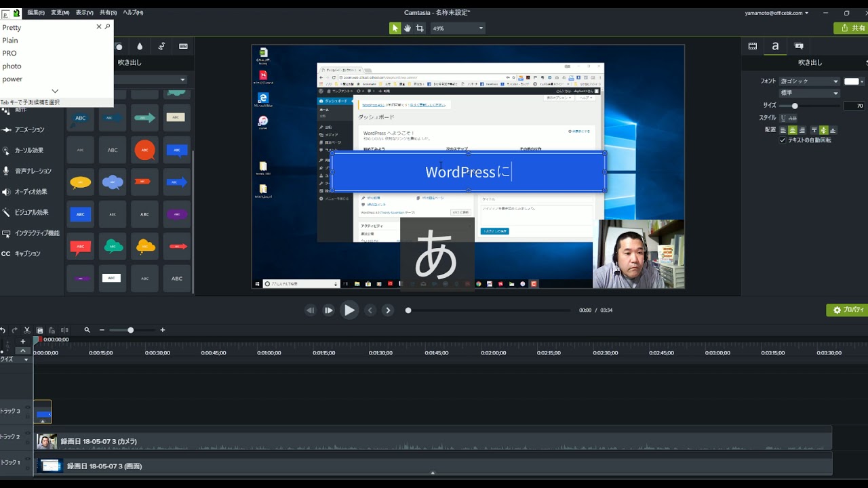This screenshot has width=868, height=488.
Task: Click the timeline zoom magnifier icon
Action: coord(87,330)
